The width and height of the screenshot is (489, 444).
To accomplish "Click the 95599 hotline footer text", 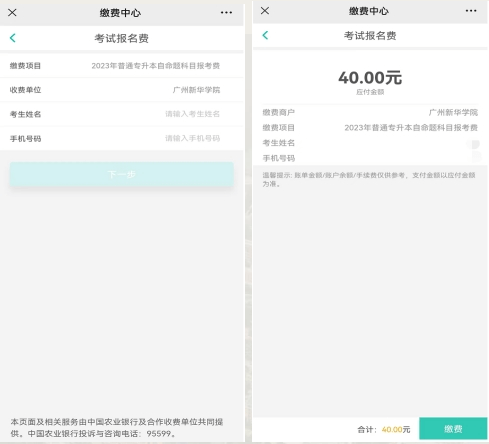I will (x=117, y=428).
